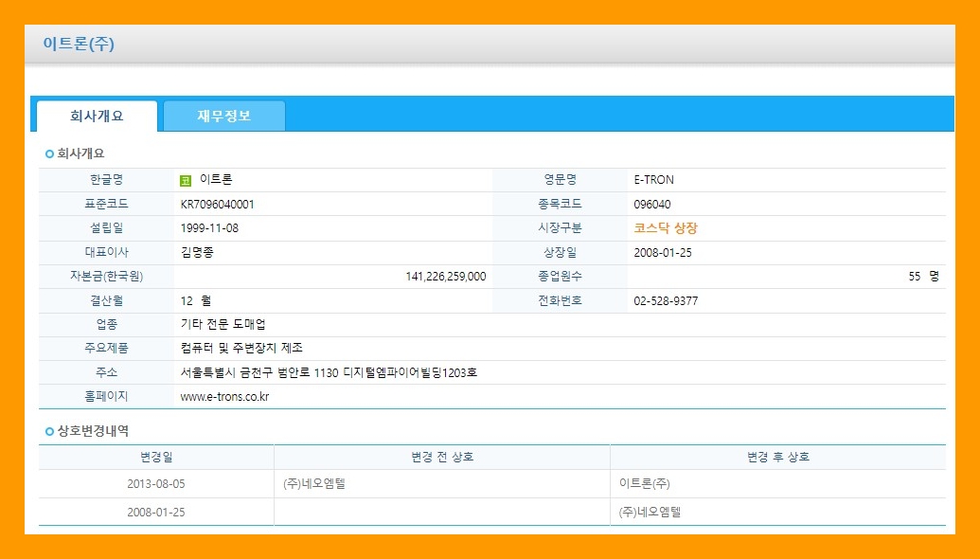Click the 자본금(한국원) field label
This screenshot has height=559, width=980.
coord(107,277)
